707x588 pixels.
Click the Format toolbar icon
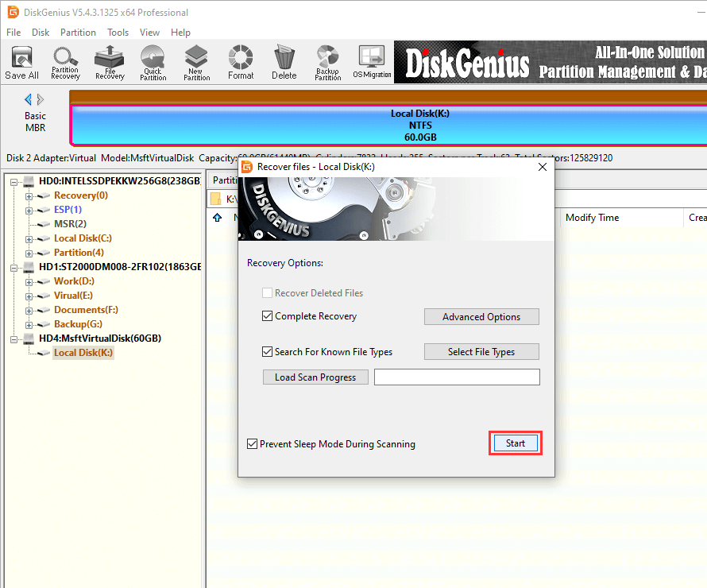click(x=240, y=62)
